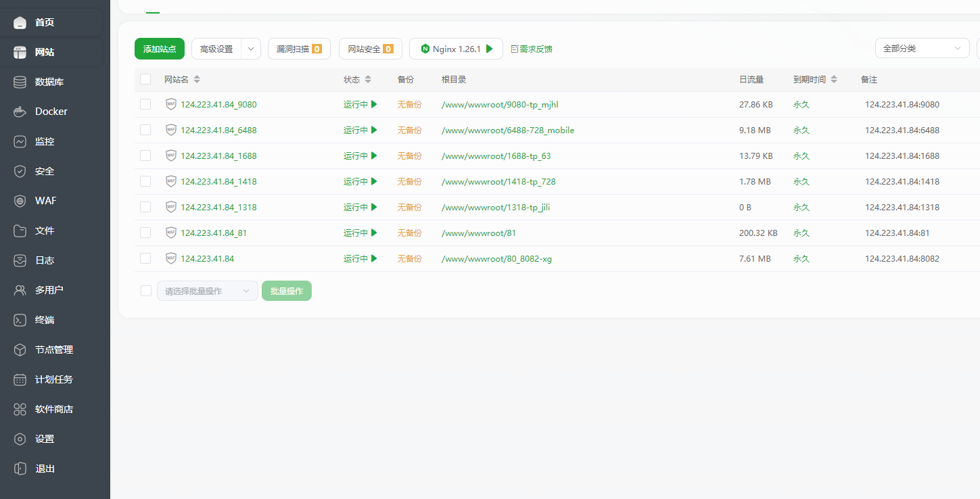
Task: Click the 计划任务 calendar icon in sidebar
Action: 20,379
